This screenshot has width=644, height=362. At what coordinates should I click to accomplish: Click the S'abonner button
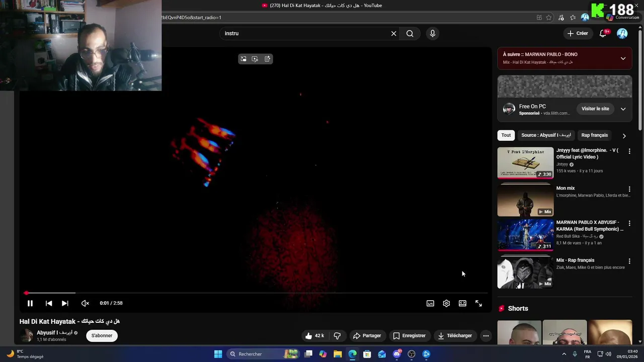coord(102,335)
